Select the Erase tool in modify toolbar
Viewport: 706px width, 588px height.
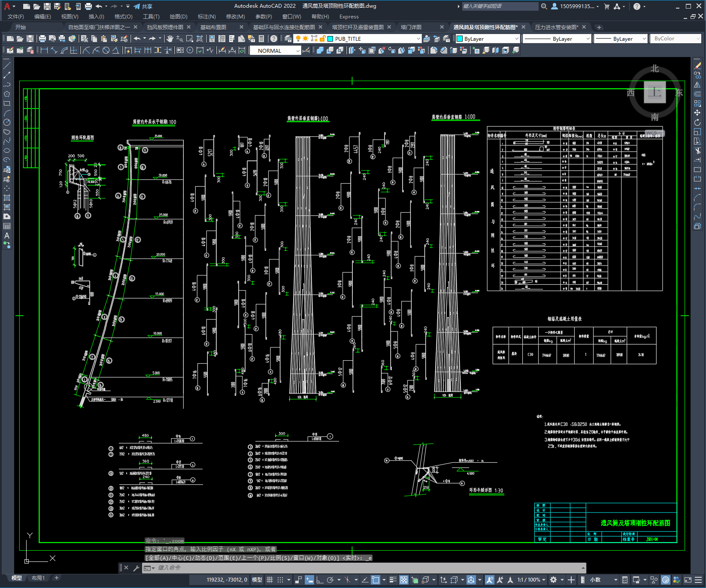click(x=697, y=66)
